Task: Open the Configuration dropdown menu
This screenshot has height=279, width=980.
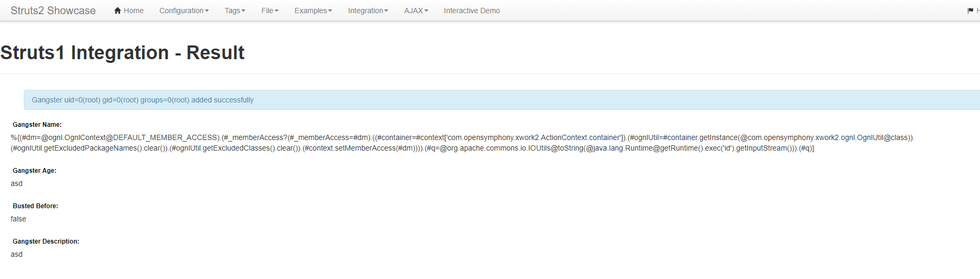Action: (x=184, y=11)
